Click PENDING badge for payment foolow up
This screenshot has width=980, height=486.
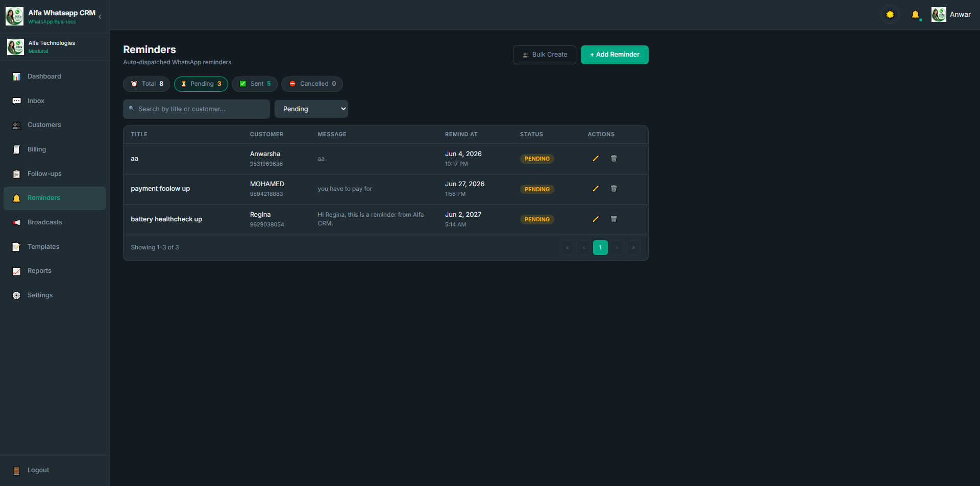(537, 189)
